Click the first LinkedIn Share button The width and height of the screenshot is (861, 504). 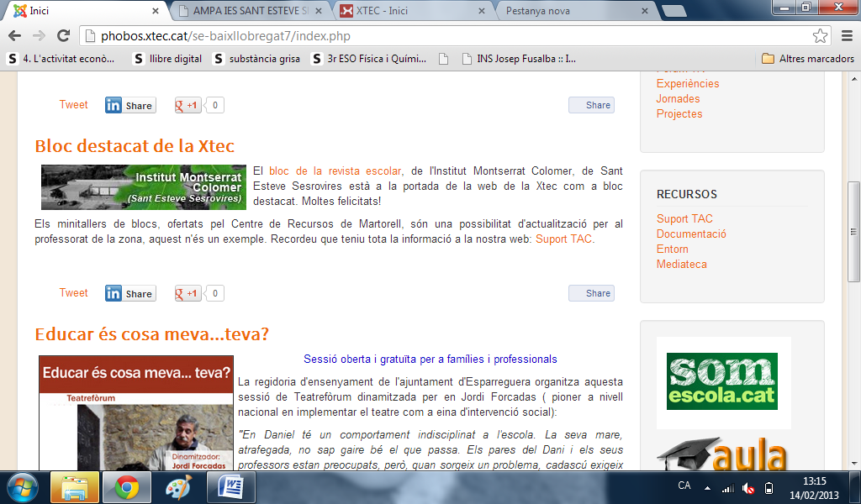[x=129, y=105]
